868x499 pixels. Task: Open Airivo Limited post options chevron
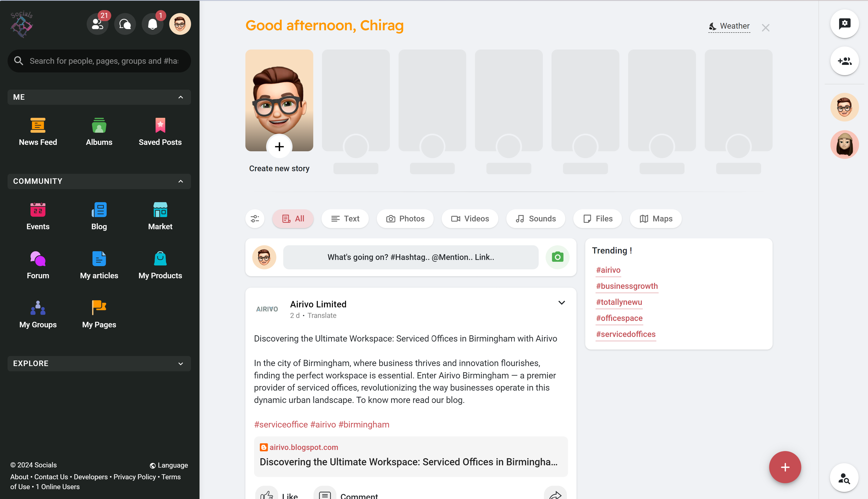point(562,303)
